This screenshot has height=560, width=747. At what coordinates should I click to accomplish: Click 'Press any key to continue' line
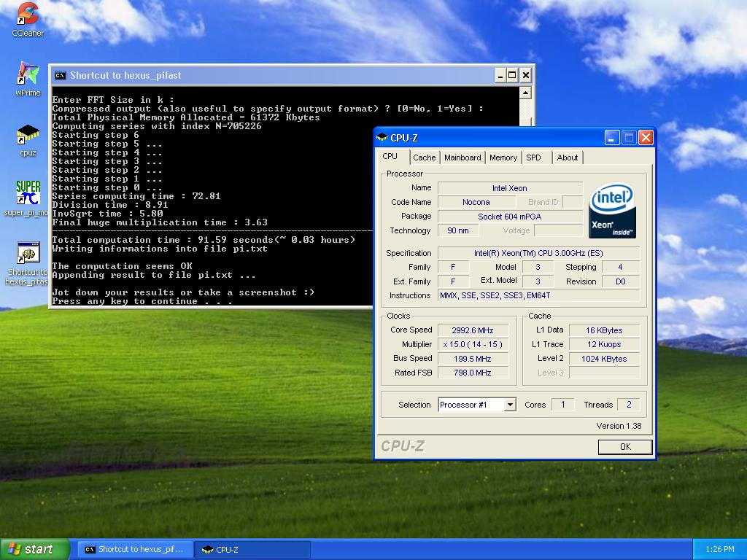coord(142,301)
